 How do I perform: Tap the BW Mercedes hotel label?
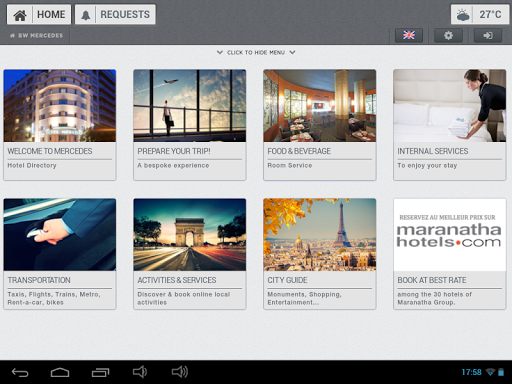[37, 35]
